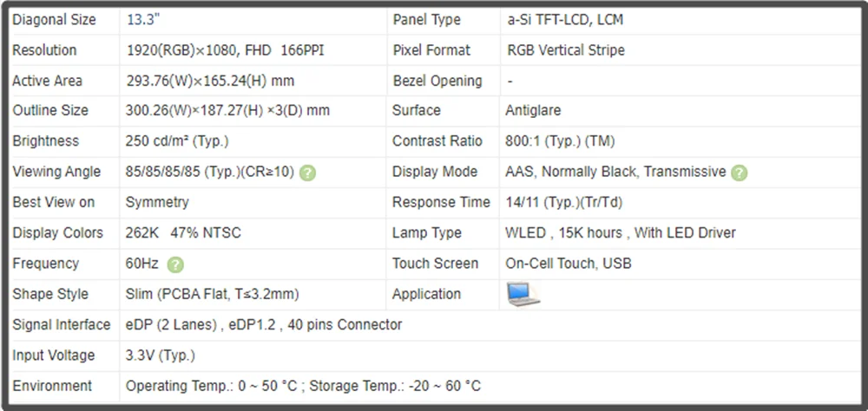The width and height of the screenshot is (868, 411).
Task: Open the help icon beside 60Hz frequency
Action: tap(175, 264)
